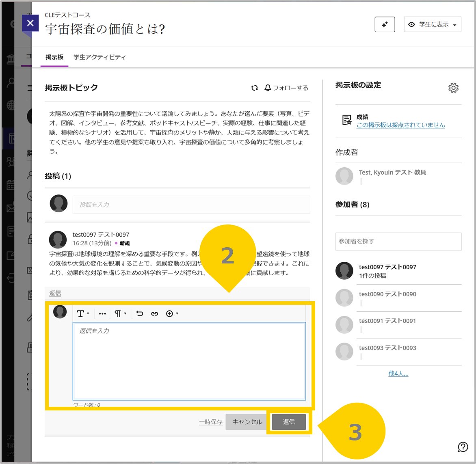Open the paragraph format dropdown
476x464 pixels.
120,313
